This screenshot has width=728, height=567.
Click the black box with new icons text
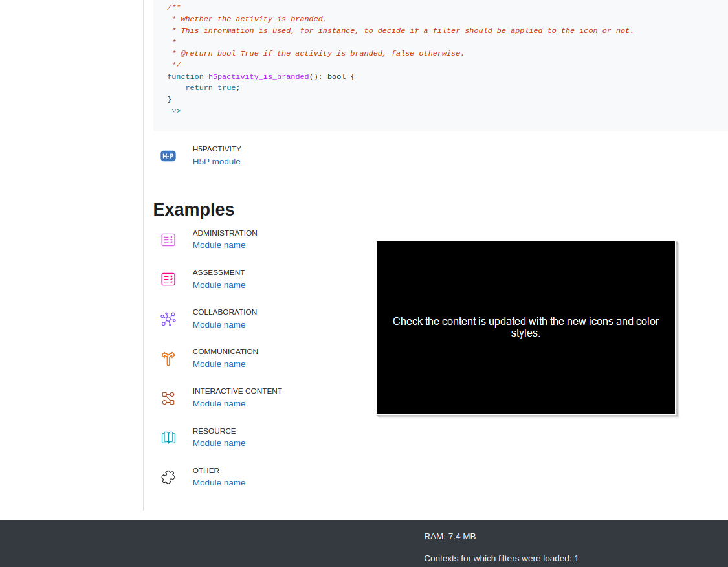(x=525, y=328)
